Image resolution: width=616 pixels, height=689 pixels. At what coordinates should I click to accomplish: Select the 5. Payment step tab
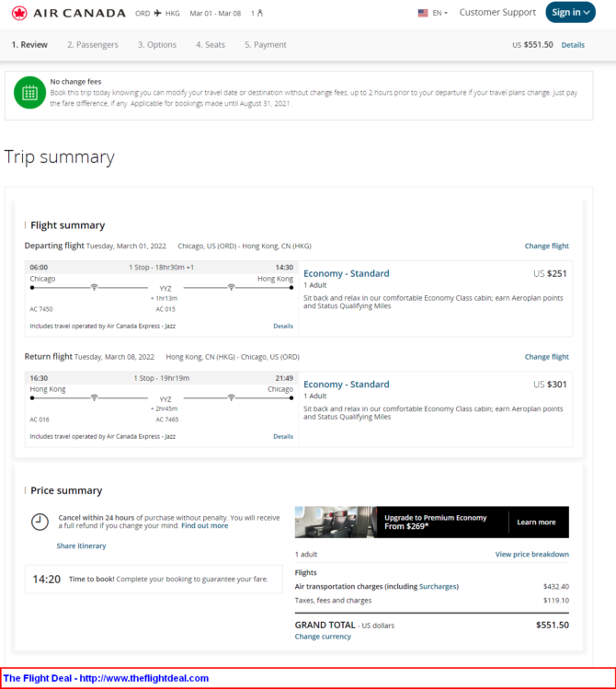point(266,45)
